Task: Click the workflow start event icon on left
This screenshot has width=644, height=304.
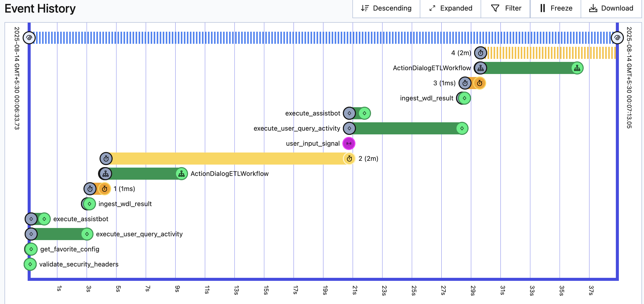Action: (29, 38)
